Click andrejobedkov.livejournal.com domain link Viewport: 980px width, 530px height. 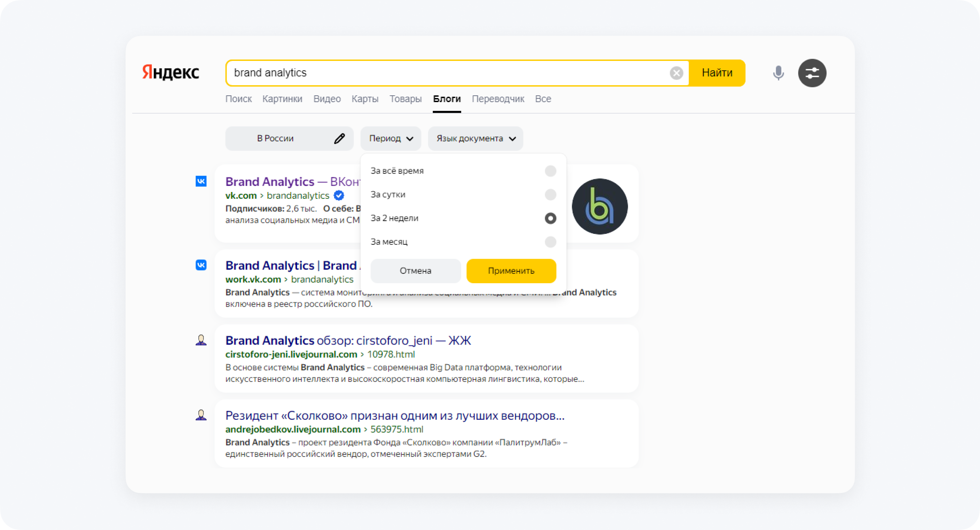(293, 429)
